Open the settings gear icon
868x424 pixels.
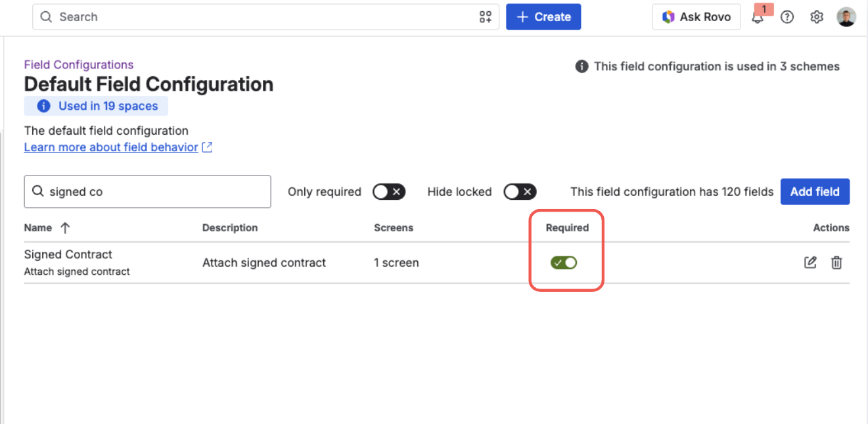817,17
